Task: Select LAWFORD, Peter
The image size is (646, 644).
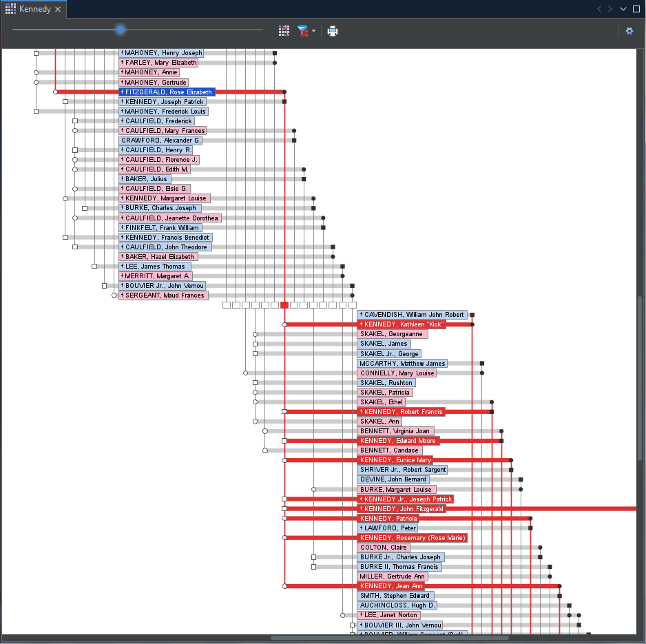Action: (x=387, y=528)
